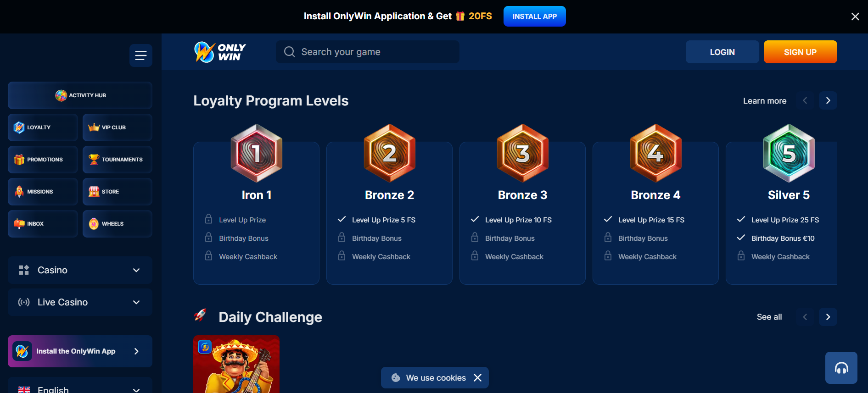The image size is (868, 393).
Task: Show previous loyalty levels
Action: pyautogui.click(x=805, y=100)
